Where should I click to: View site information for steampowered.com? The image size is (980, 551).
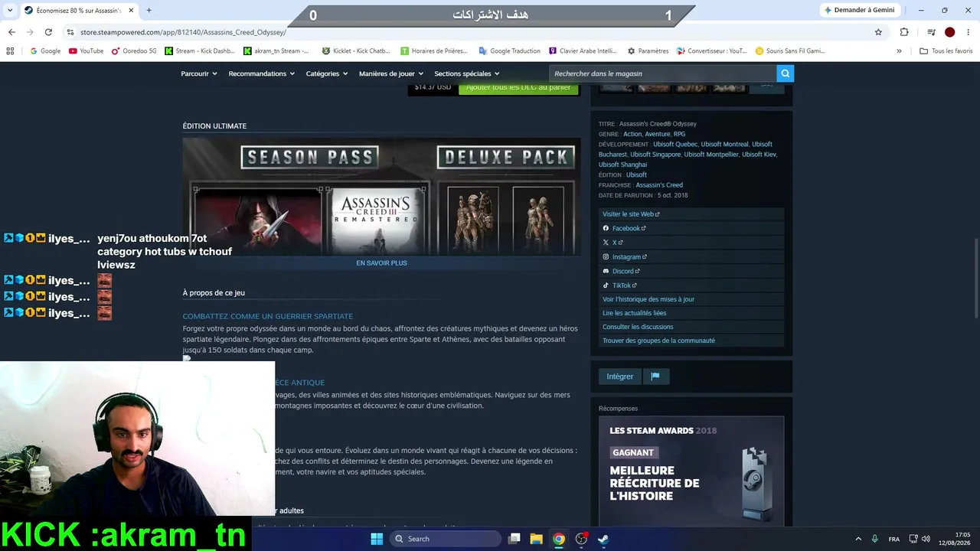click(70, 32)
